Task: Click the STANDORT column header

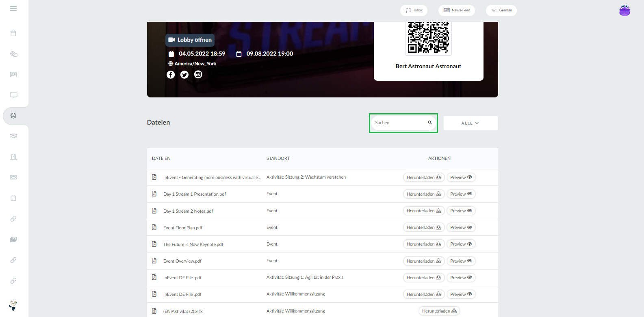Action: pos(278,158)
